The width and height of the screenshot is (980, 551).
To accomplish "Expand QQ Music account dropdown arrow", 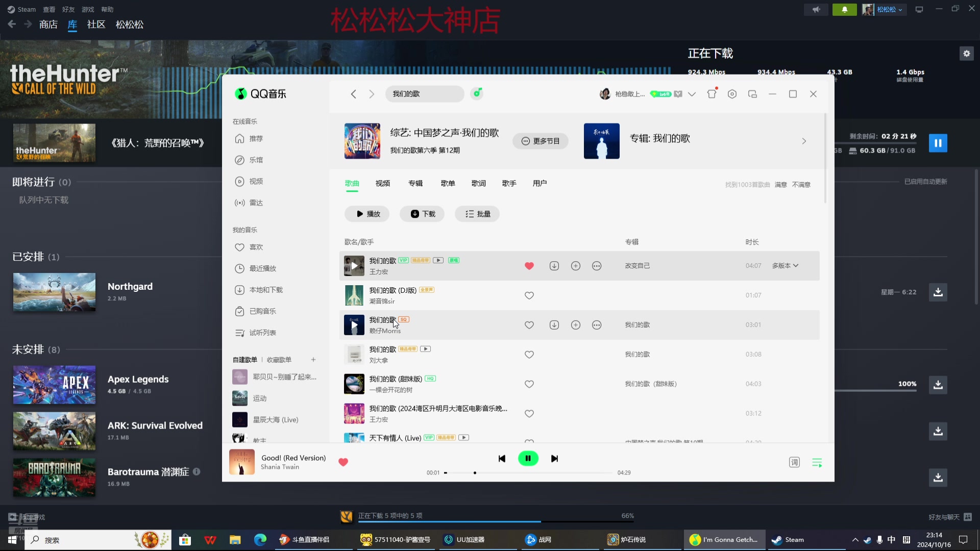I will [x=692, y=94].
